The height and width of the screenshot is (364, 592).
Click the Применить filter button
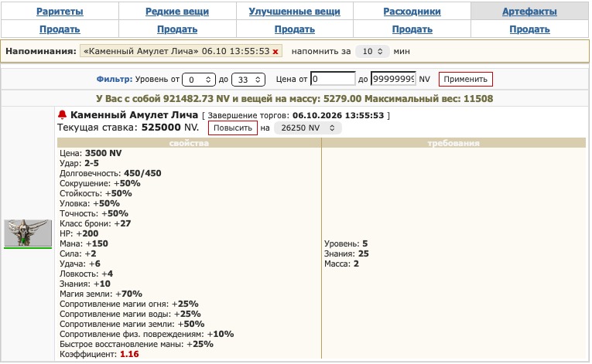466,79
